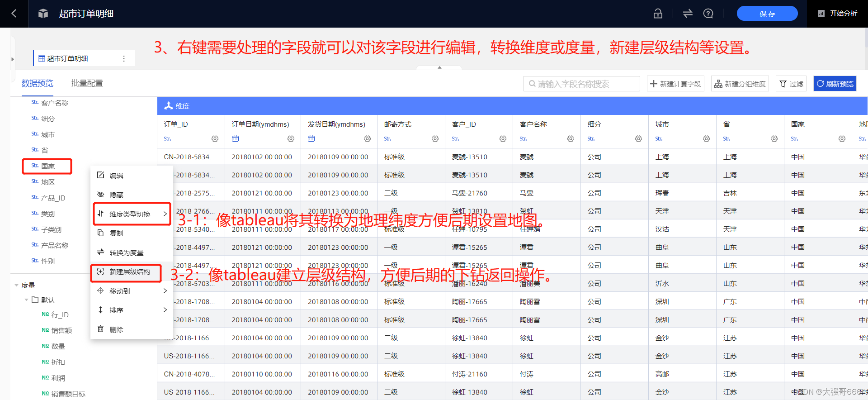Focus the field name search box

pyautogui.click(x=581, y=84)
